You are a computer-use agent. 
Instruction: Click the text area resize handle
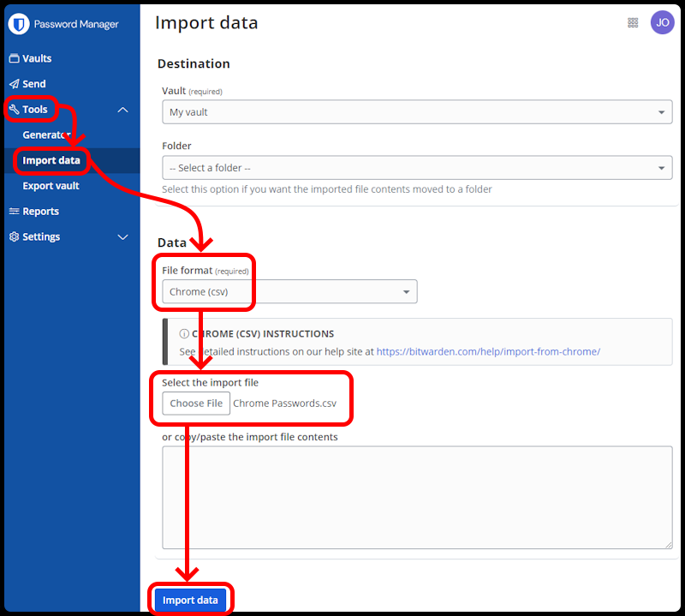pos(669,545)
